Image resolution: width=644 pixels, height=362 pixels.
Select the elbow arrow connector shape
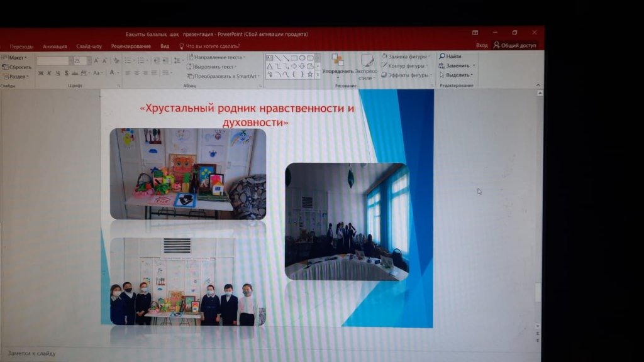pos(286,66)
